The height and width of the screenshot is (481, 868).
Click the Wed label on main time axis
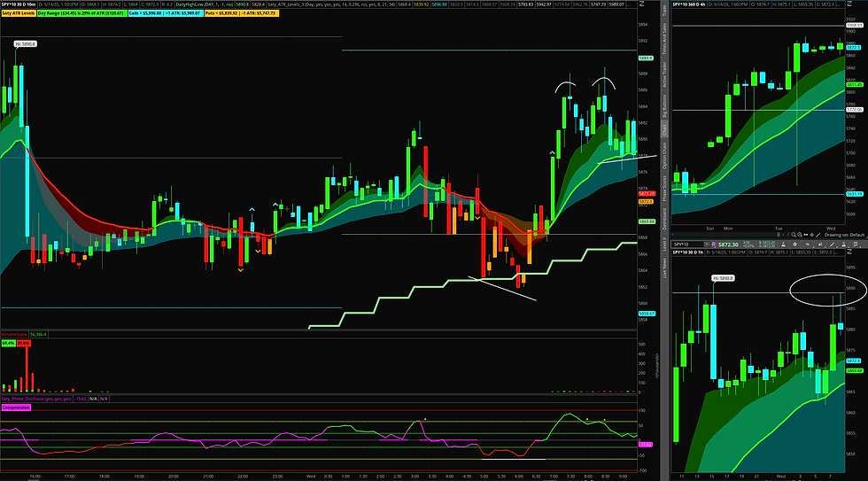pos(311,476)
